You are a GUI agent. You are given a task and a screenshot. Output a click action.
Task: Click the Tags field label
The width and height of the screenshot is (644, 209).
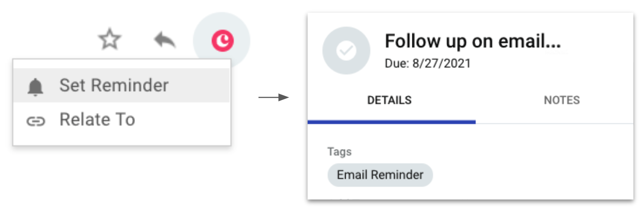click(x=339, y=152)
